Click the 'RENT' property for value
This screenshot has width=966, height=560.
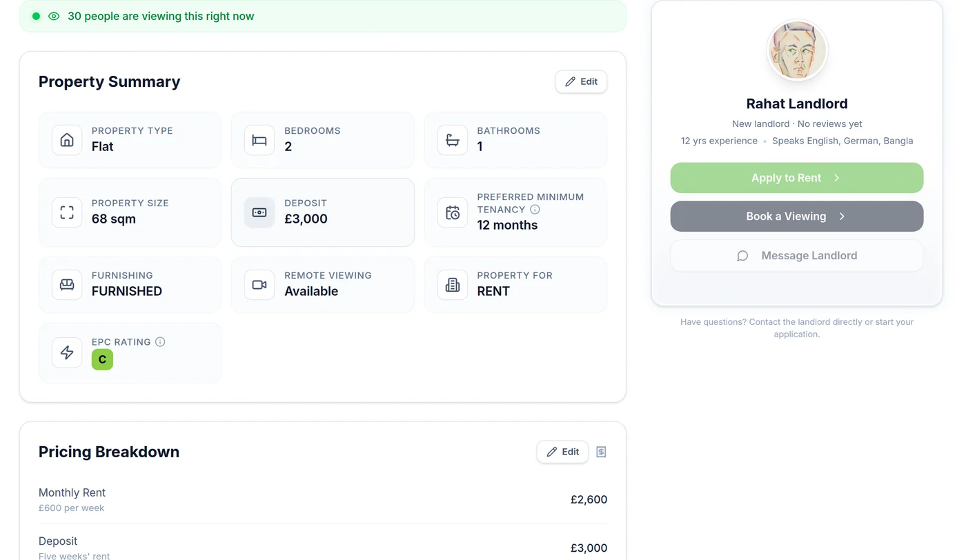tap(493, 291)
